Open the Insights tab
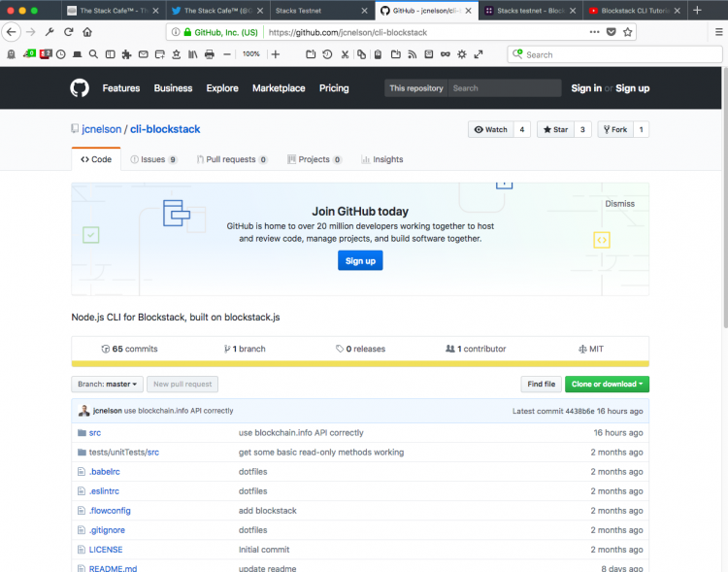The width and height of the screenshot is (728, 572). [382, 159]
